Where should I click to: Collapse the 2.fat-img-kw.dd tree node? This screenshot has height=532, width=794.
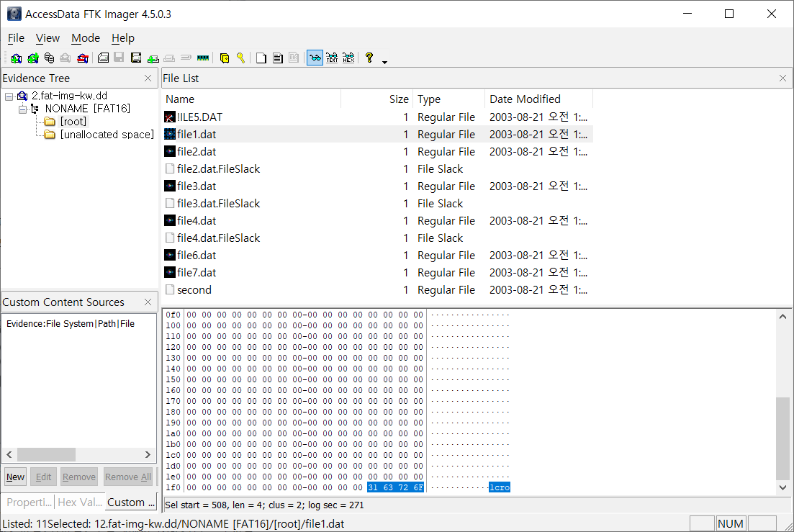pyautogui.click(x=9, y=96)
